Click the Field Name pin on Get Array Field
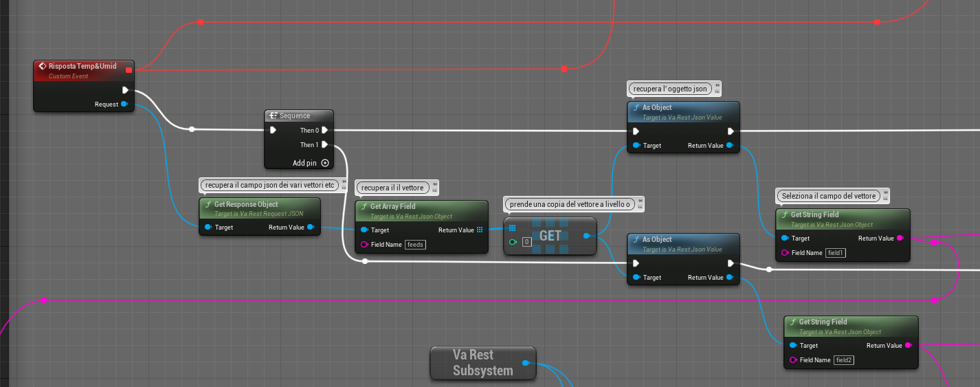This screenshot has height=387, width=980. 364,244
